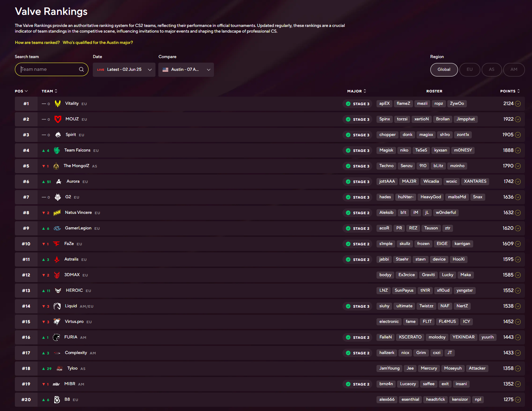Screen dimensions: 532x411
Task: Open Who's qualified for Austin major link
Action: click(98, 42)
